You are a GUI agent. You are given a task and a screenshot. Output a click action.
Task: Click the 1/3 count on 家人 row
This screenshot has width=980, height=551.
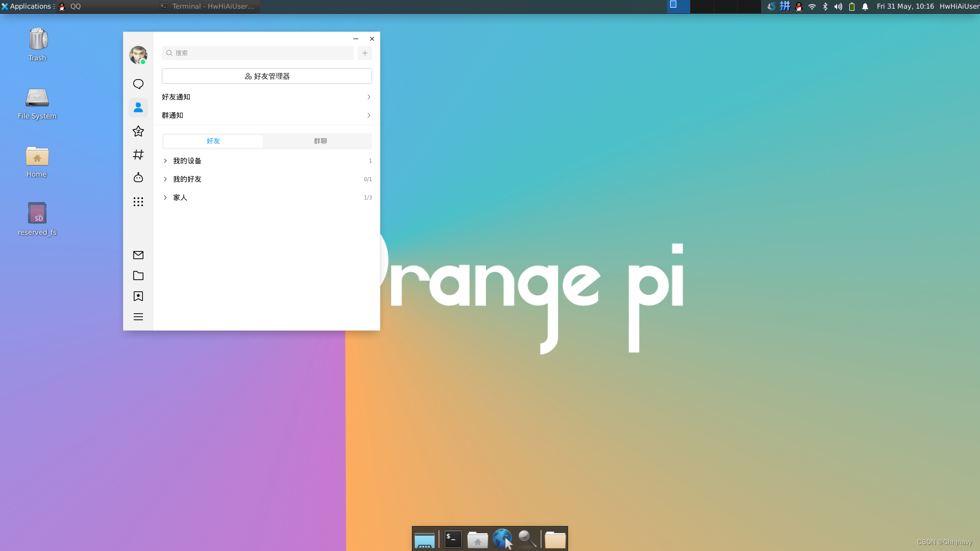[x=368, y=197]
